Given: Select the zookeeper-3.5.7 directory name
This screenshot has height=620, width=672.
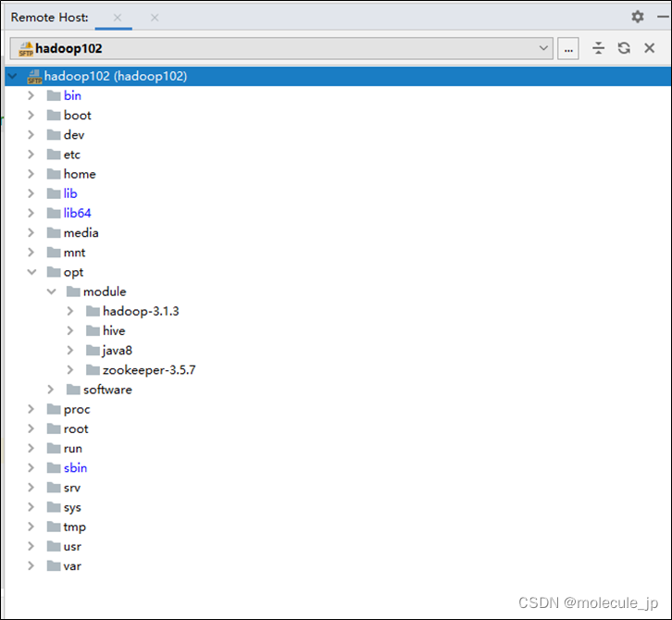Looking at the screenshot, I should coord(149,370).
